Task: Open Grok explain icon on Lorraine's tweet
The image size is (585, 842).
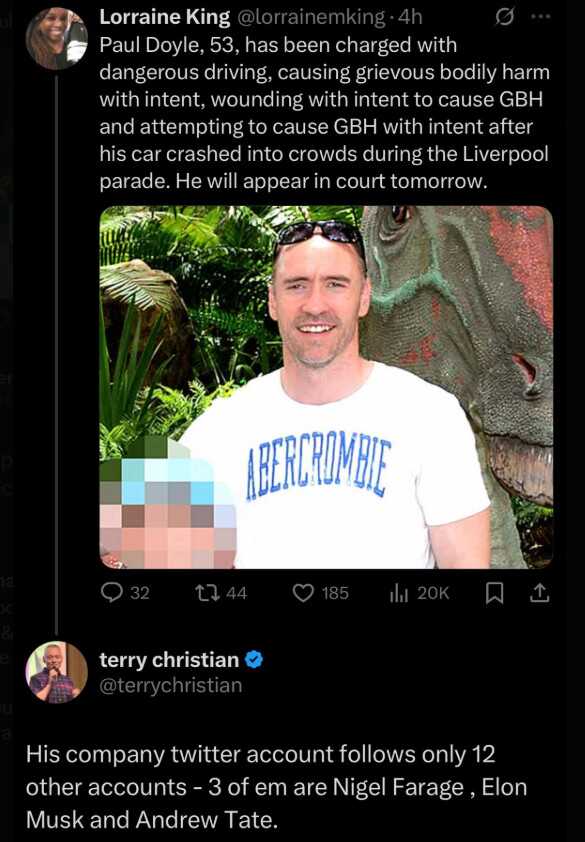Action: coord(503,18)
